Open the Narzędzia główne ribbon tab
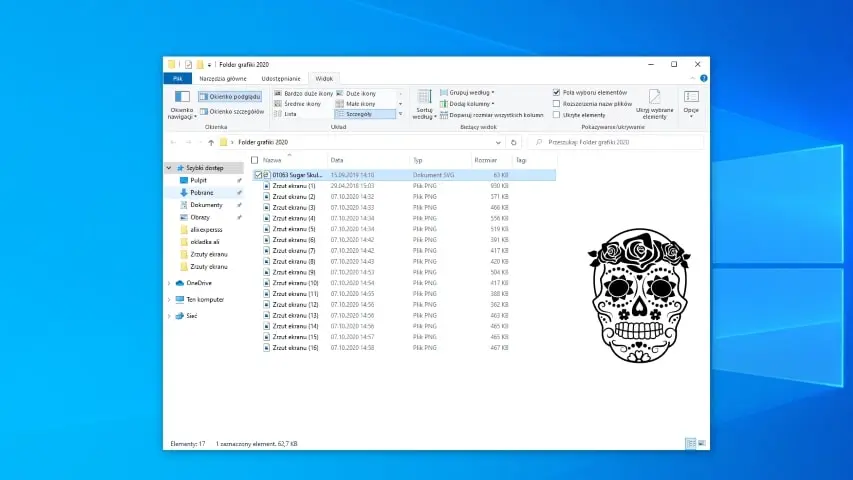 222,77
